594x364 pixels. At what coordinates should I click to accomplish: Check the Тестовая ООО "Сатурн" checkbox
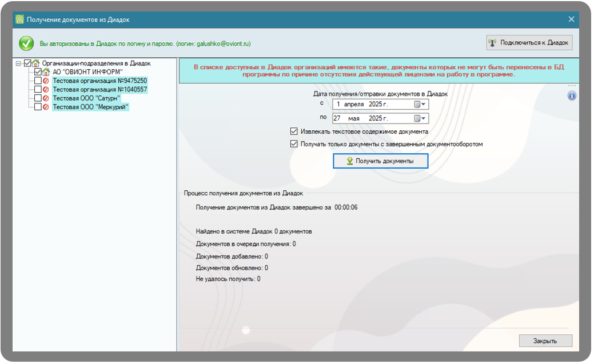pyautogui.click(x=38, y=98)
